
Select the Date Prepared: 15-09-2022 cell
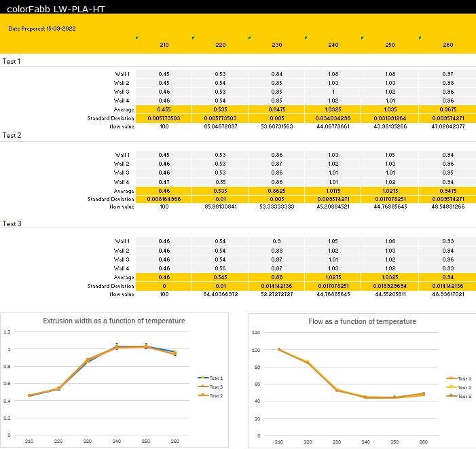coord(42,29)
